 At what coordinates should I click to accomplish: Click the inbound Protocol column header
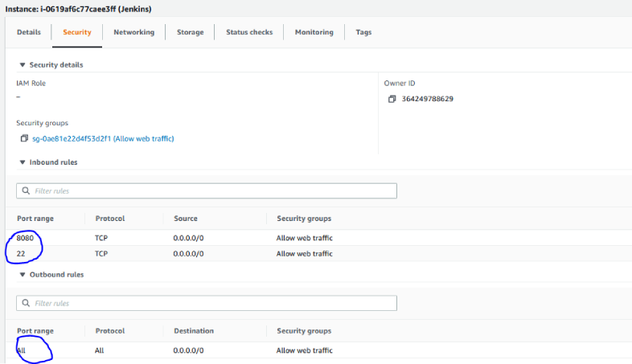coord(110,219)
